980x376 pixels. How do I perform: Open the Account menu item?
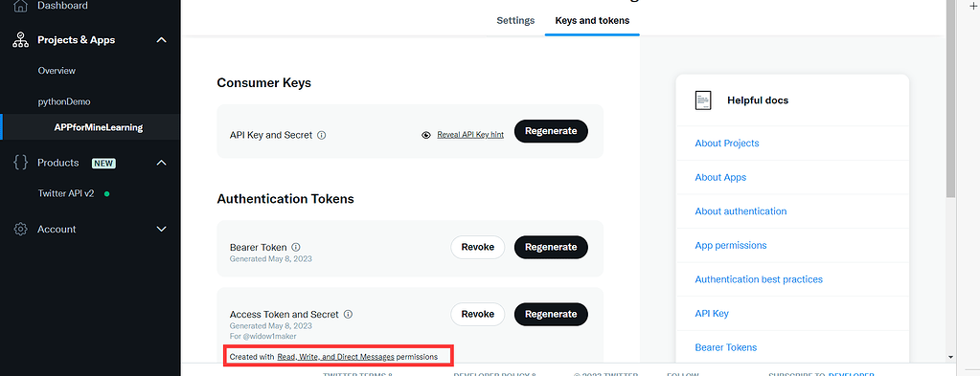[x=57, y=230]
